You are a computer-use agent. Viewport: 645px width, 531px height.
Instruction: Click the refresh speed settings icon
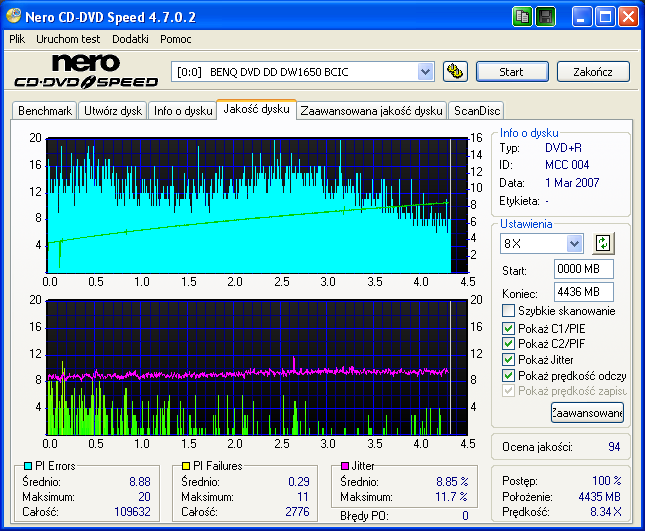click(x=603, y=243)
